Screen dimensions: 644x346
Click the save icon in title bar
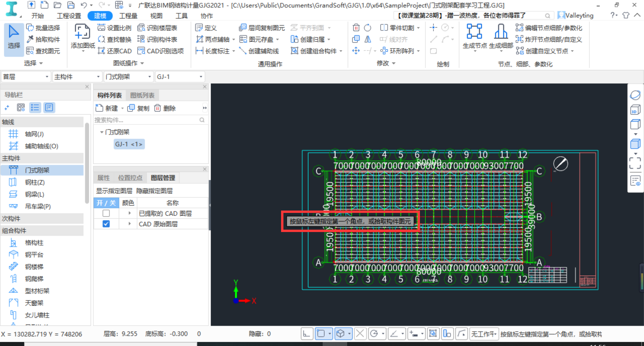point(71,5)
